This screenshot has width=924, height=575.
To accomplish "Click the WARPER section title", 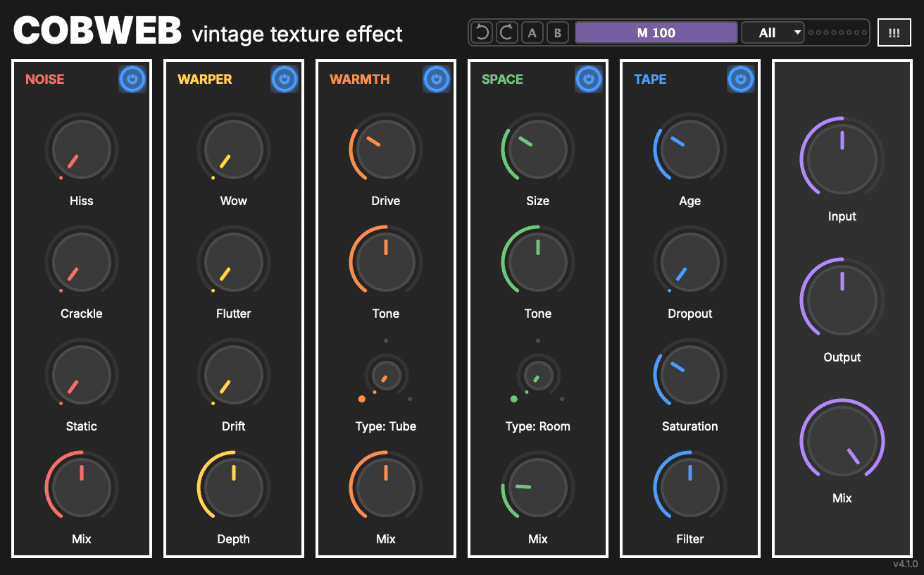I will tap(205, 80).
